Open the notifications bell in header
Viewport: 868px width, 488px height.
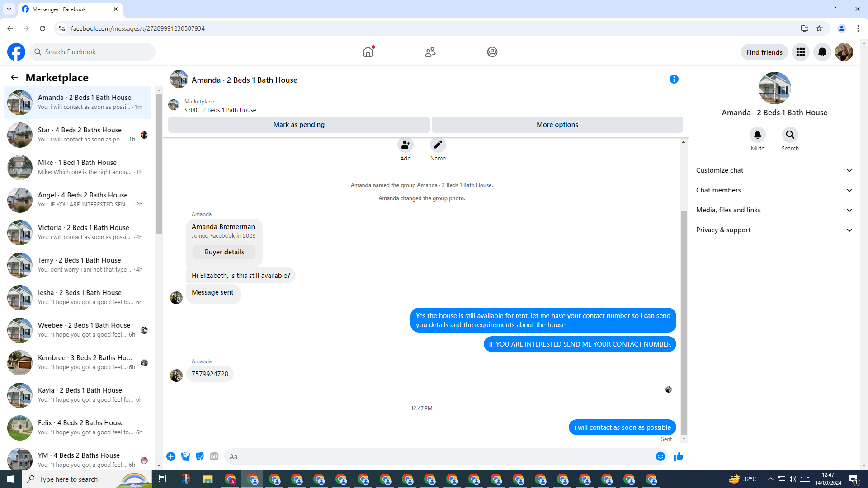click(822, 52)
